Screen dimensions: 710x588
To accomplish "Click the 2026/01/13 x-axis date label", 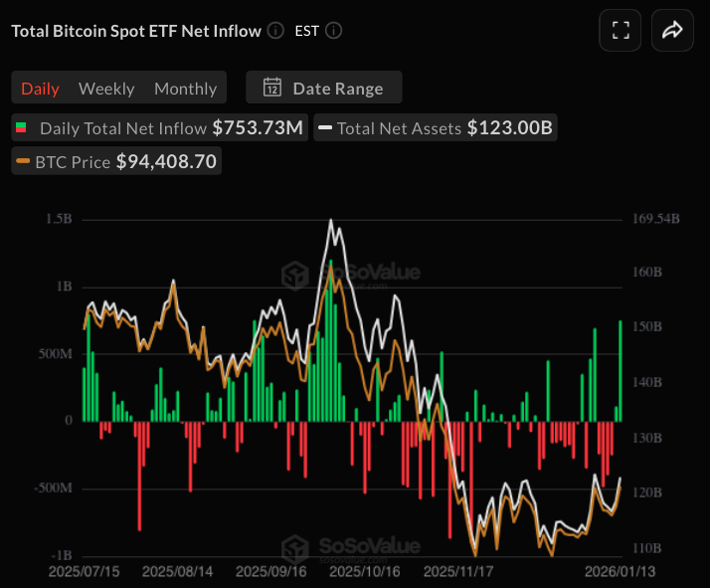I will coord(620,572).
